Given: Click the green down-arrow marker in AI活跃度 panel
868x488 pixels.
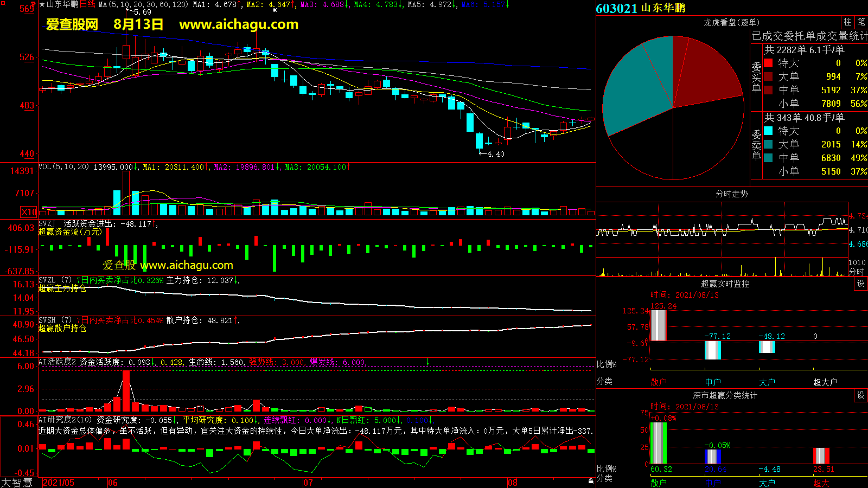Looking at the screenshot, I should [427, 362].
